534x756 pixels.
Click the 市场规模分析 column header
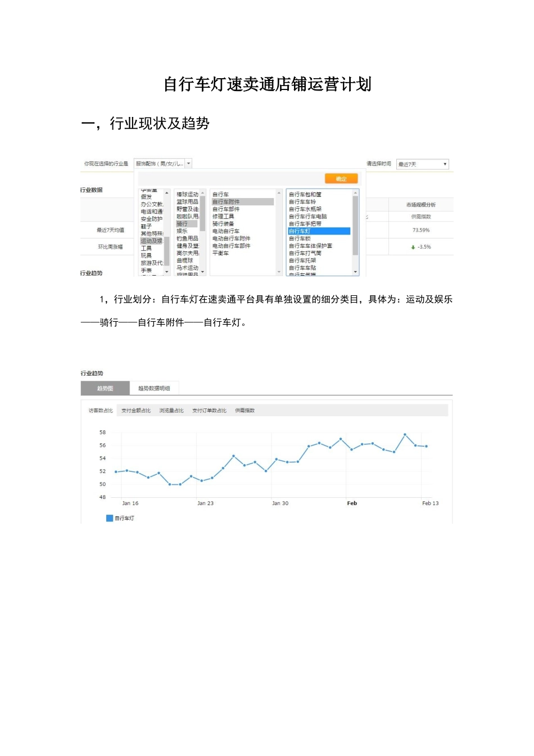click(x=421, y=205)
